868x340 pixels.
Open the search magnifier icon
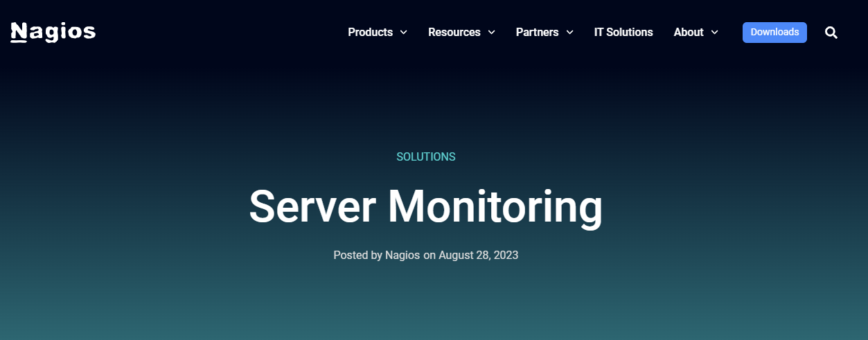[831, 33]
